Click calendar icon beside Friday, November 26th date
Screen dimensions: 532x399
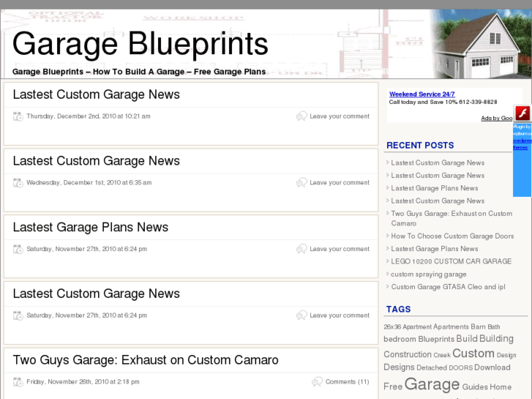point(18,382)
